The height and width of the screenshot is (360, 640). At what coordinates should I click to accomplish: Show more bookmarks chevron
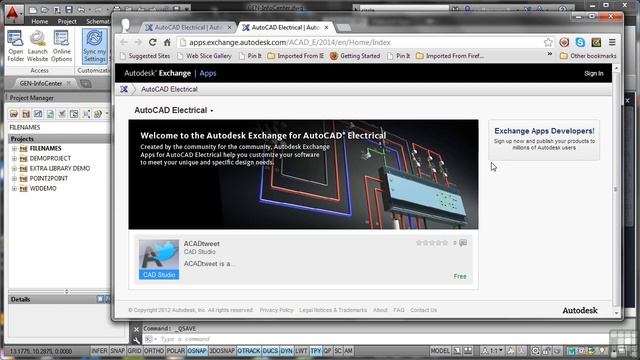(x=550, y=54)
